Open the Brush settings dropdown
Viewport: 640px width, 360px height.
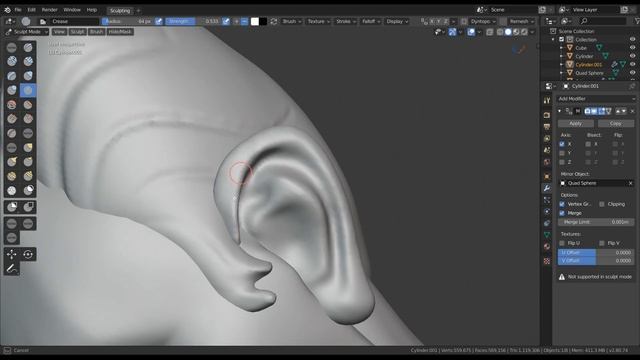click(x=291, y=21)
